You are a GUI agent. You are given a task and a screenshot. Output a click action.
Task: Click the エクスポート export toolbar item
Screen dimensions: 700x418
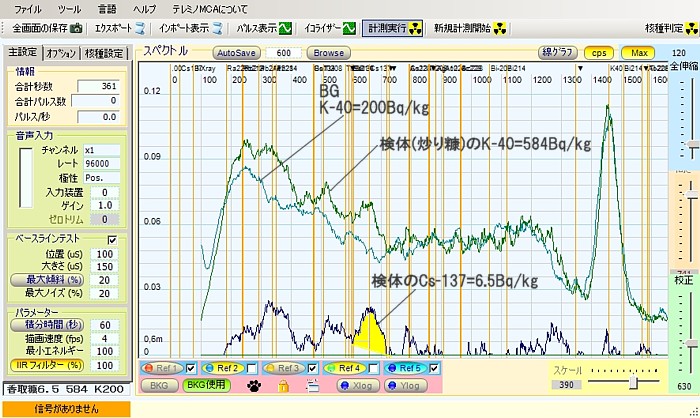pyautogui.click(x=120, y=29)
